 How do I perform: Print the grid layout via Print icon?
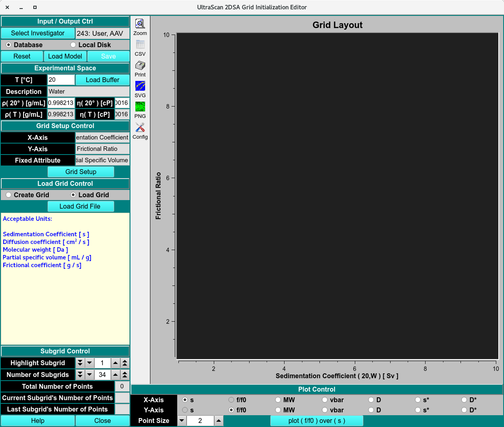point(140,65)
